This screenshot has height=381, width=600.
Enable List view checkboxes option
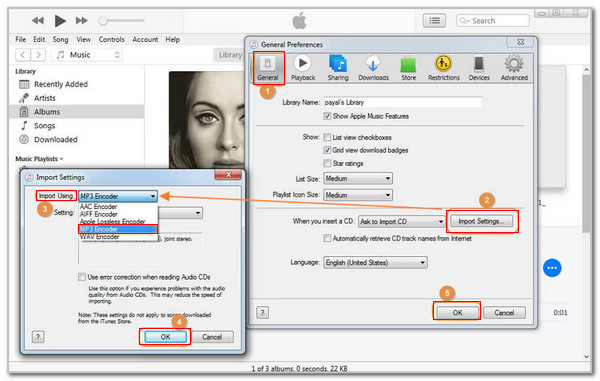(327, 137)
